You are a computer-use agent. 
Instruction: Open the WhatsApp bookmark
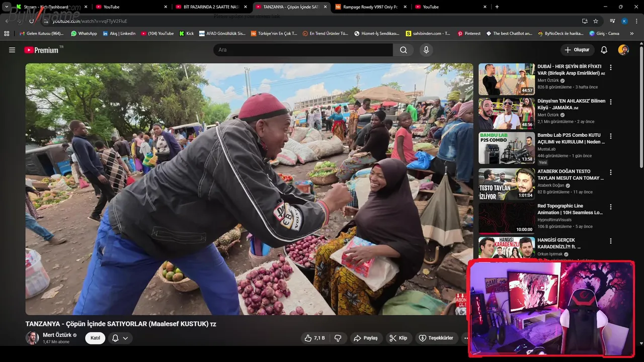(84, 34)
